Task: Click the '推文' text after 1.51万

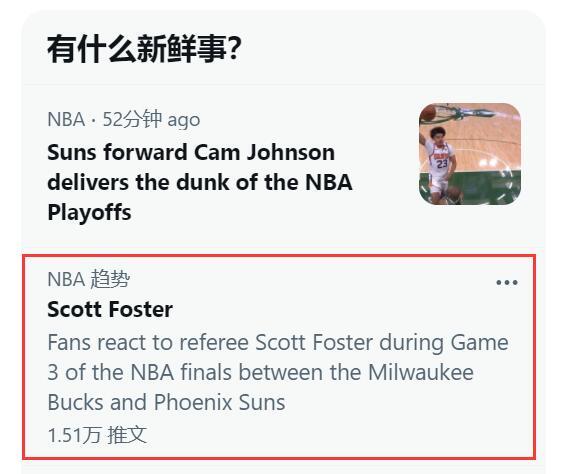Action: [x=127, y=435]
